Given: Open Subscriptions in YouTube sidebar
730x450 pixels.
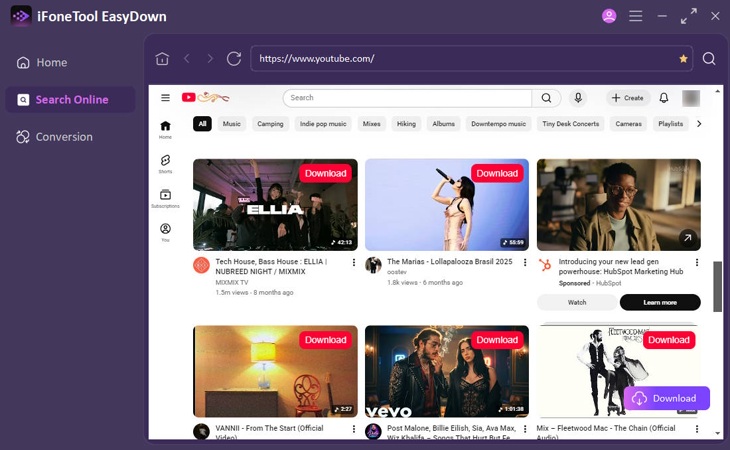Looking at the screenshot, I should tap(165, 199).
